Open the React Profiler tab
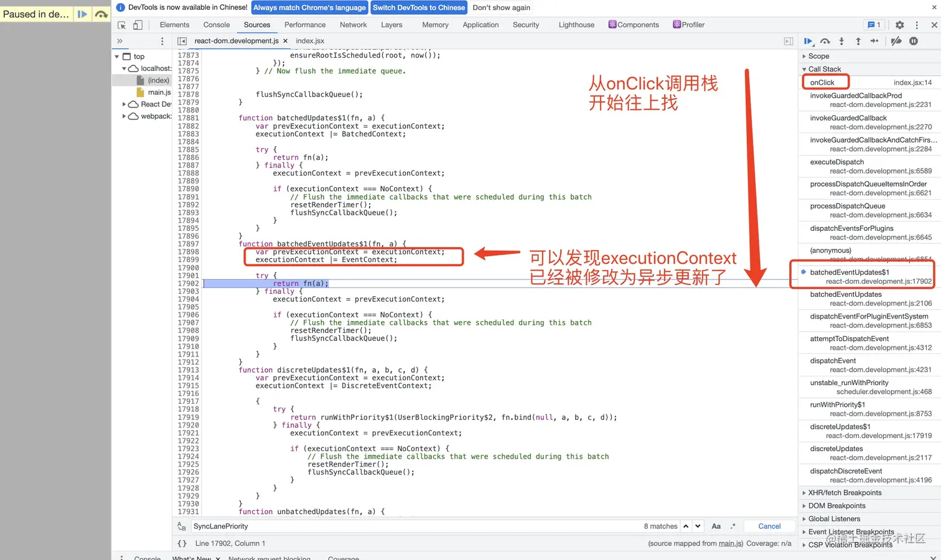The height and width of the screenshot is (560, 941). pos(688,25)
